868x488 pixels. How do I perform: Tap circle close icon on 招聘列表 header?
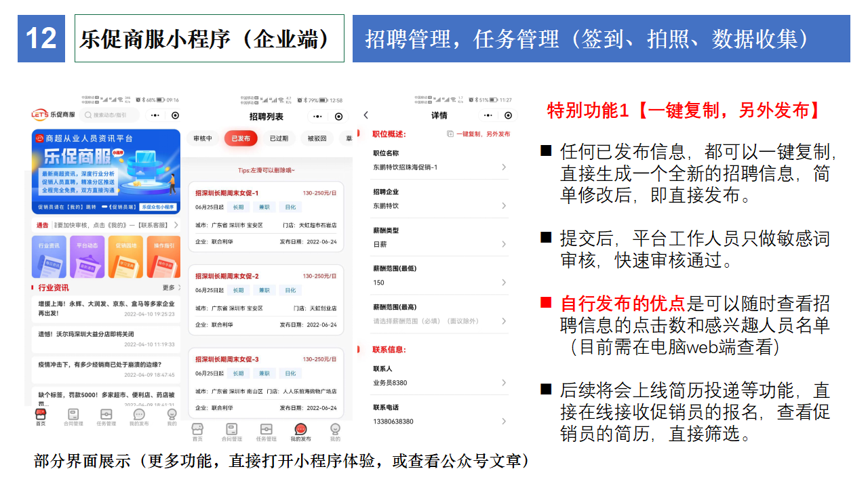(x=339, y=117)
